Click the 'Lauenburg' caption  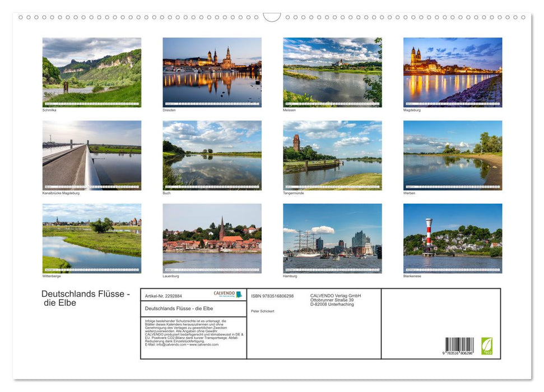pyautogui.click(x=171, y=276)
